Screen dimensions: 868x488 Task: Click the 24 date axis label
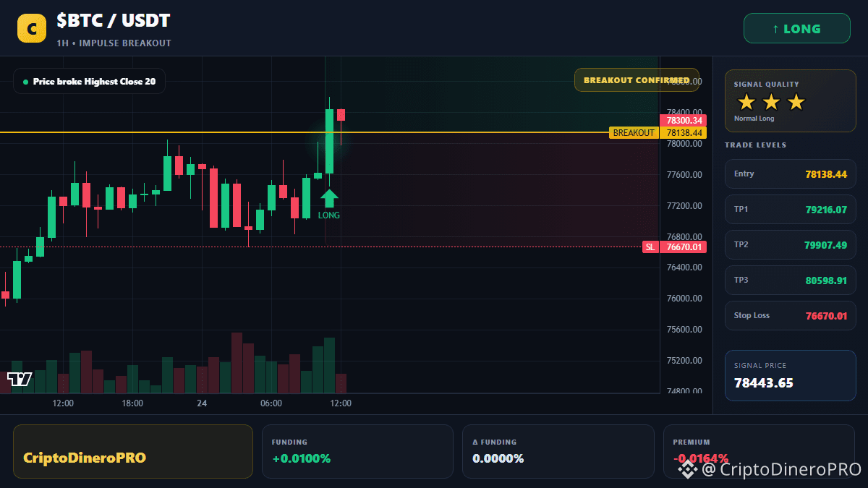point(202,403)
